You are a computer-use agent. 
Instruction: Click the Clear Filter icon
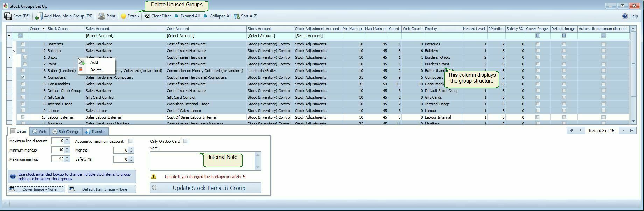pyautogui.click(x=147, y=16)
